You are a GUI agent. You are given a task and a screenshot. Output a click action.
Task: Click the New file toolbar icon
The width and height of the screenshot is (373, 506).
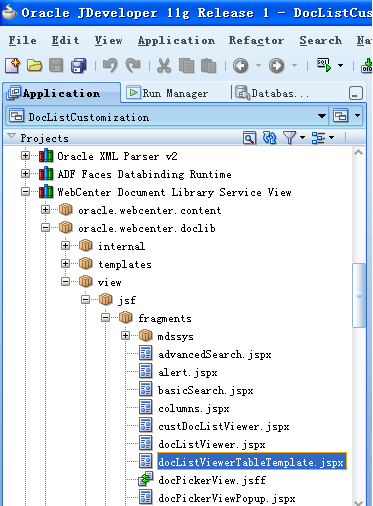point(12,65)
